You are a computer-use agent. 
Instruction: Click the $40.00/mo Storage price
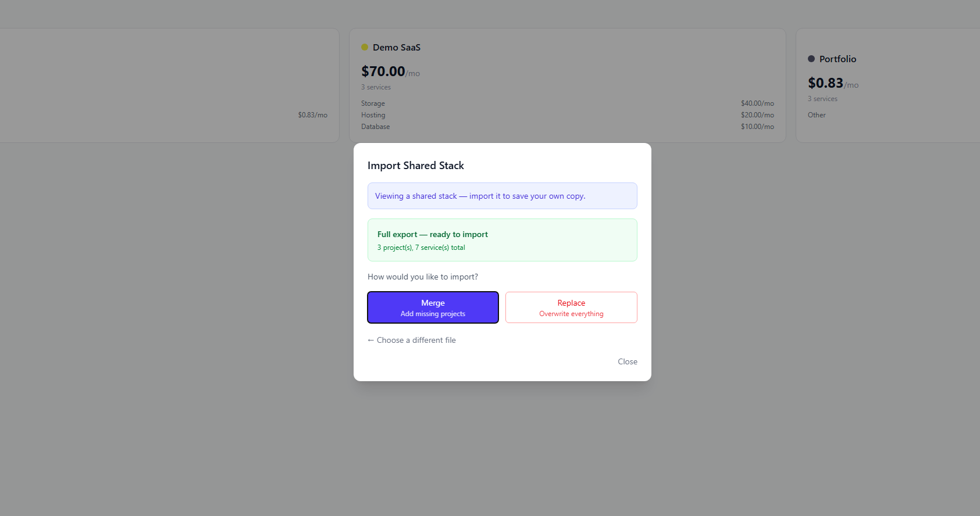(757, 103)
